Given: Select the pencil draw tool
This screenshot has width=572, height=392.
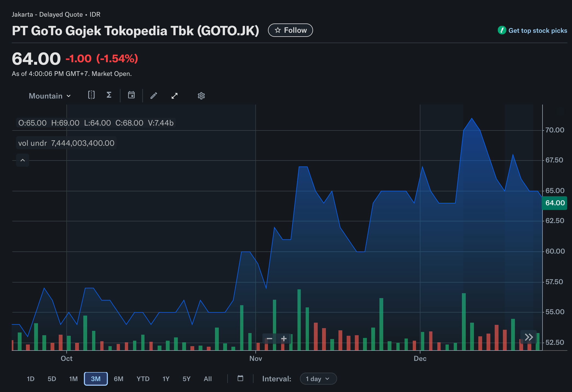Looking at the screenshot, I should tap(154, 96).
